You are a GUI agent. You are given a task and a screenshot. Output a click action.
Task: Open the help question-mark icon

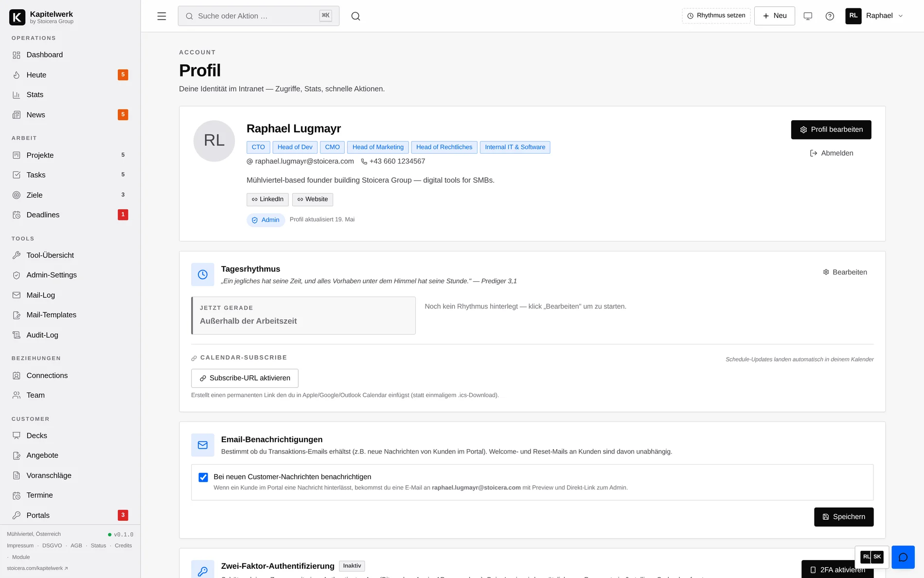coord(830,16)
